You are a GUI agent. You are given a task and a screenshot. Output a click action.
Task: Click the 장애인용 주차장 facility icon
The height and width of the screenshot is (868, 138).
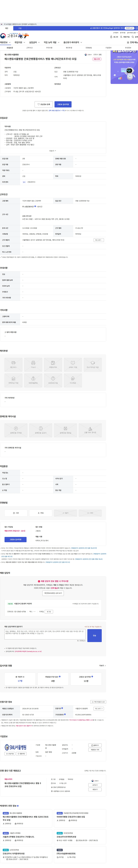click(x=16, y=430)
